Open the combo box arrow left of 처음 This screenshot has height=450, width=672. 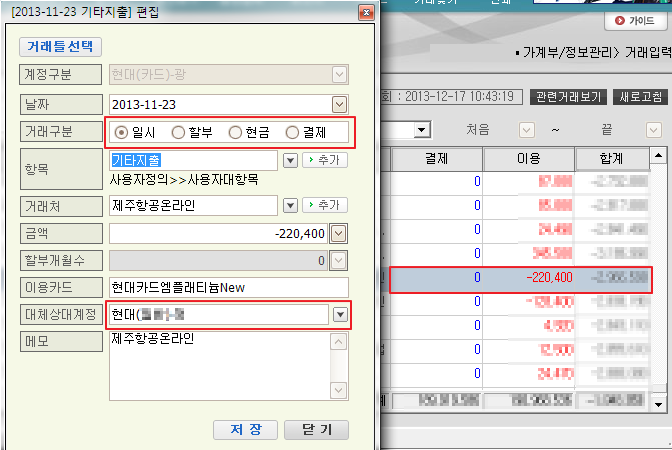(422, 129)
